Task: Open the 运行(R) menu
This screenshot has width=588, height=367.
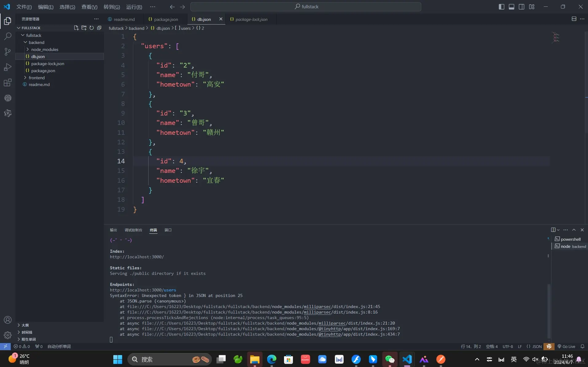Action: [x=134, y=7]
